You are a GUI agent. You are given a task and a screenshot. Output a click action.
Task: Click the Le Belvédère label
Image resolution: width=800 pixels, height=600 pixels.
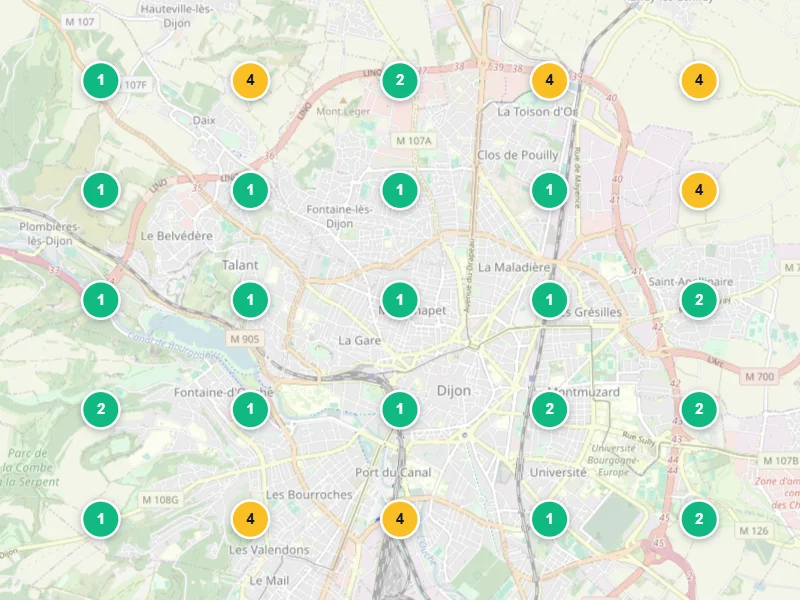pyautogui.click(x=177, y=236)
